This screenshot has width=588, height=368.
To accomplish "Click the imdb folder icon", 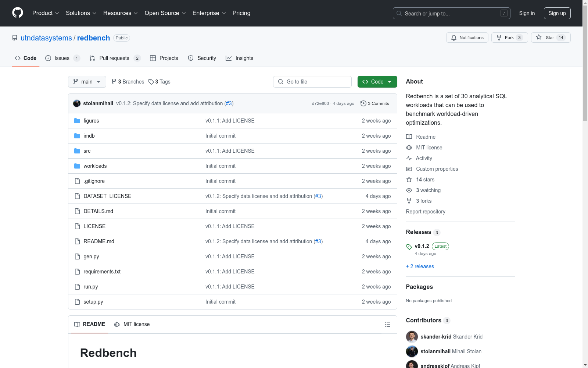I will (x=77, y=136).
